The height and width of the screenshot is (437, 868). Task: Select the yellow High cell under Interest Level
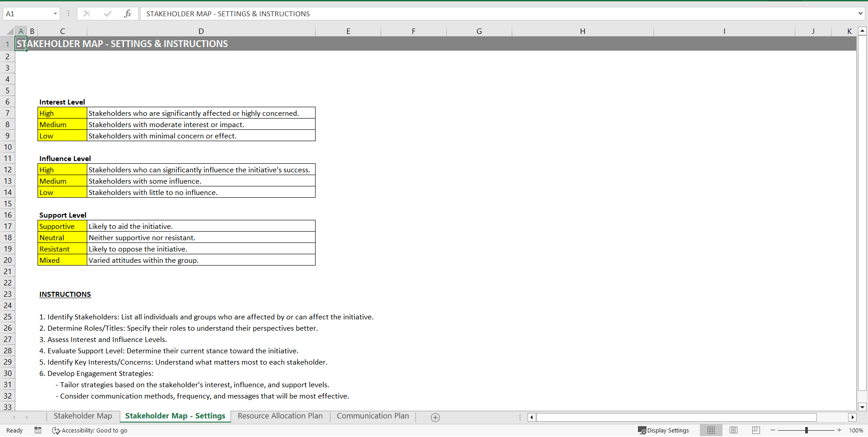coord(62,113)
